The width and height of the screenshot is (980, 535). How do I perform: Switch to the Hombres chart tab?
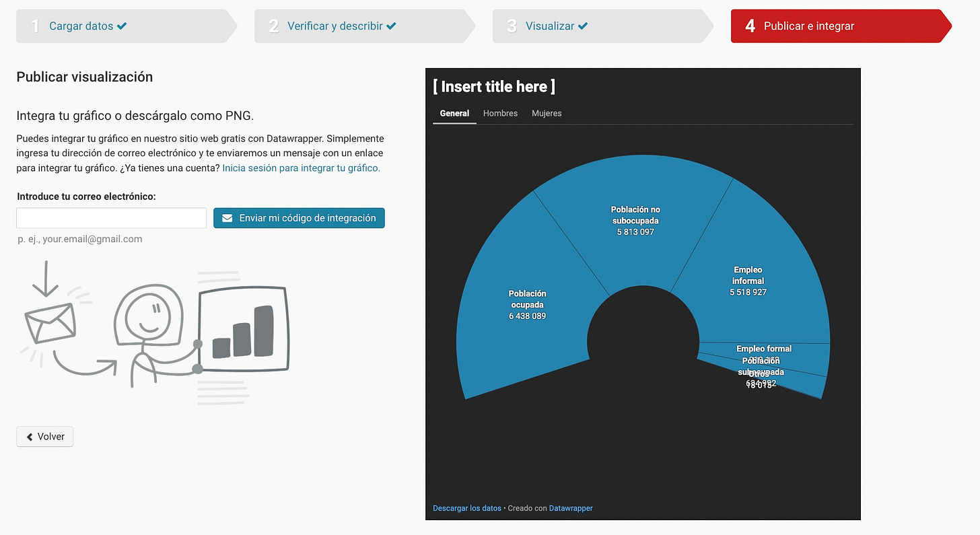coord(500,113)
